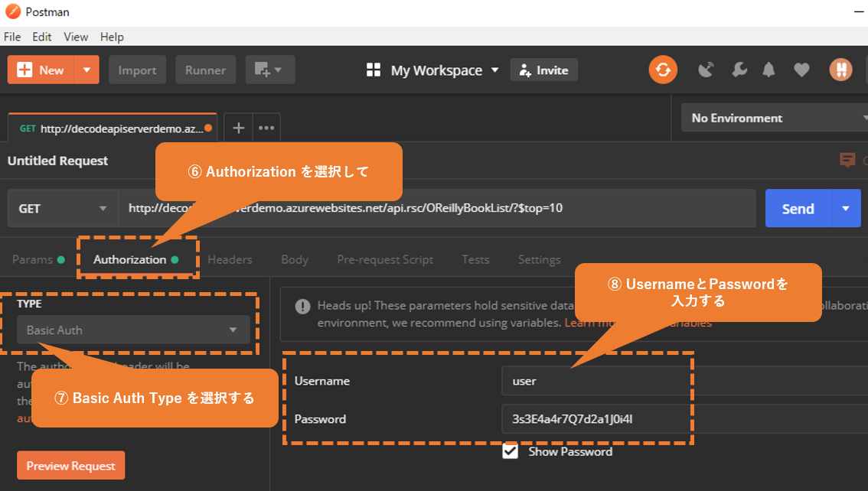This screenshot has width=868, height=491.
Task: Open tab options ellipsis menu
Action: tap(266, 128)
